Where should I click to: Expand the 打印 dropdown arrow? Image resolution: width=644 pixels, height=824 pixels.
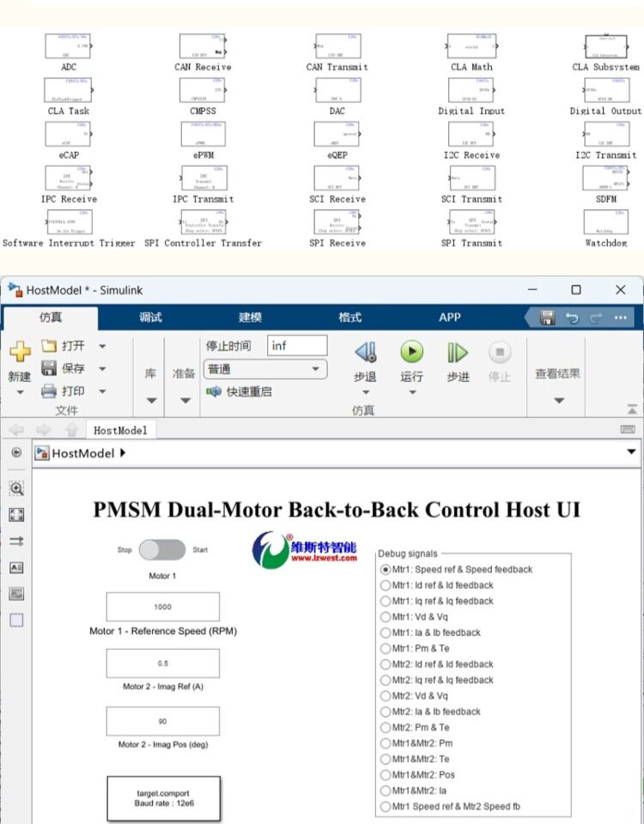(102, 391)
